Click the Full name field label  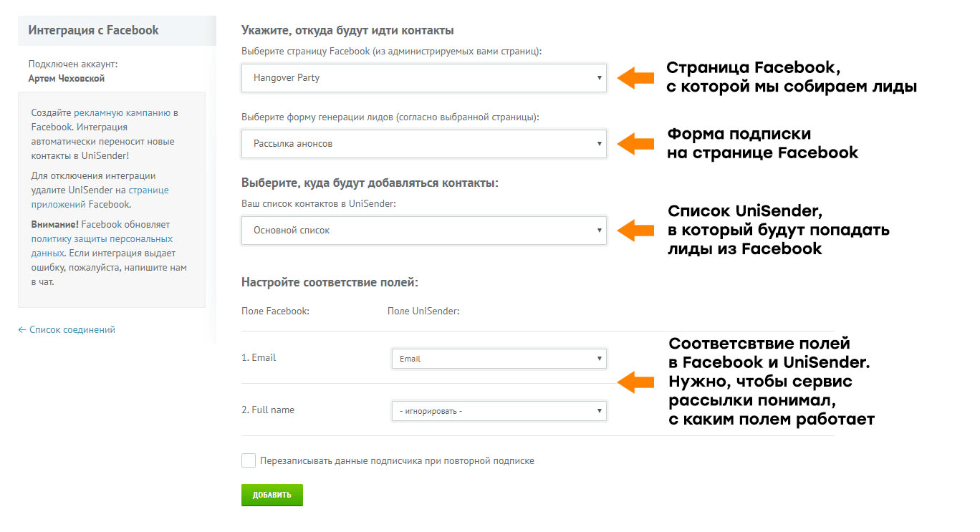[x=268, y=410]
